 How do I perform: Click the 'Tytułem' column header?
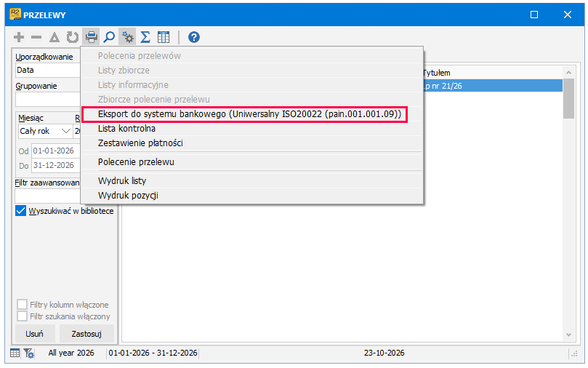[x=437, y=73]
